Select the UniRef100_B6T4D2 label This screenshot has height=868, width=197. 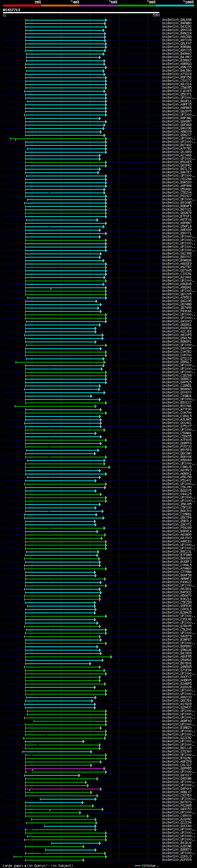coord(177,145)
